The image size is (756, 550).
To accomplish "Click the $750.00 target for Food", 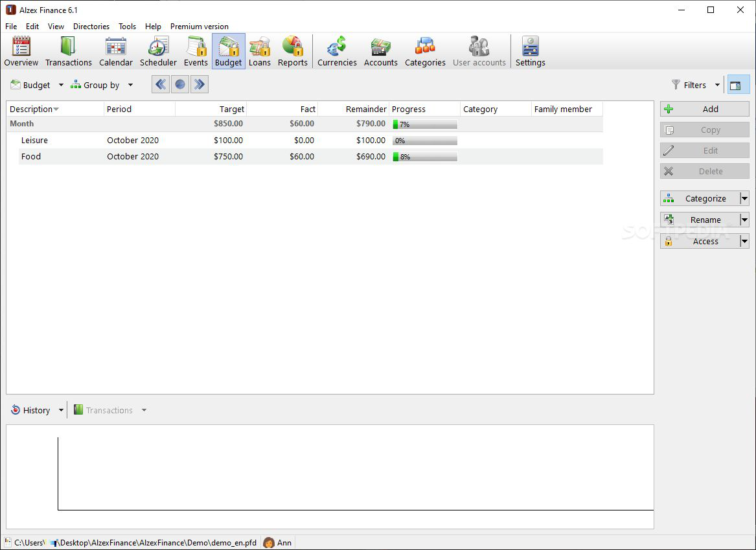I will (x=229, y=156).
